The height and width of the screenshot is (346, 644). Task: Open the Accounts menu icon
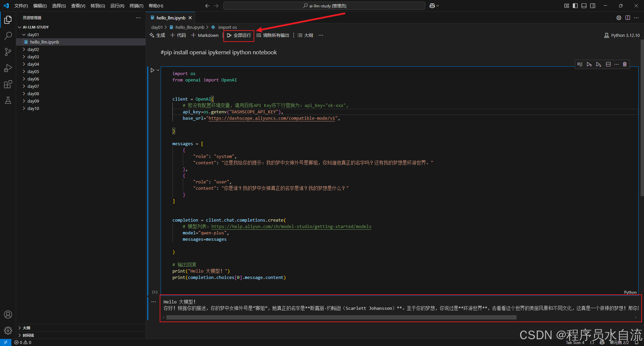8,314
